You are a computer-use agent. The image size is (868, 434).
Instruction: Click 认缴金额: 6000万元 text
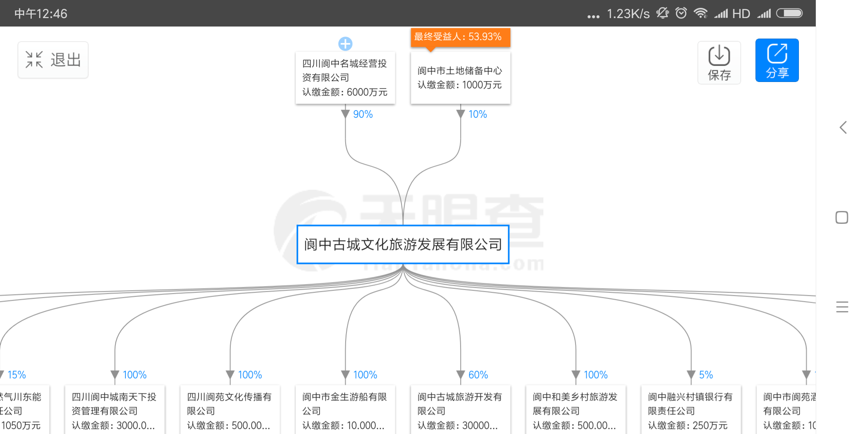345,92
